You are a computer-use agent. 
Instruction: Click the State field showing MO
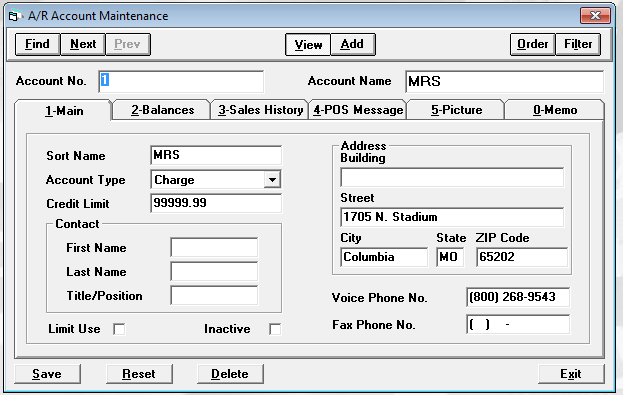[450, 257]
